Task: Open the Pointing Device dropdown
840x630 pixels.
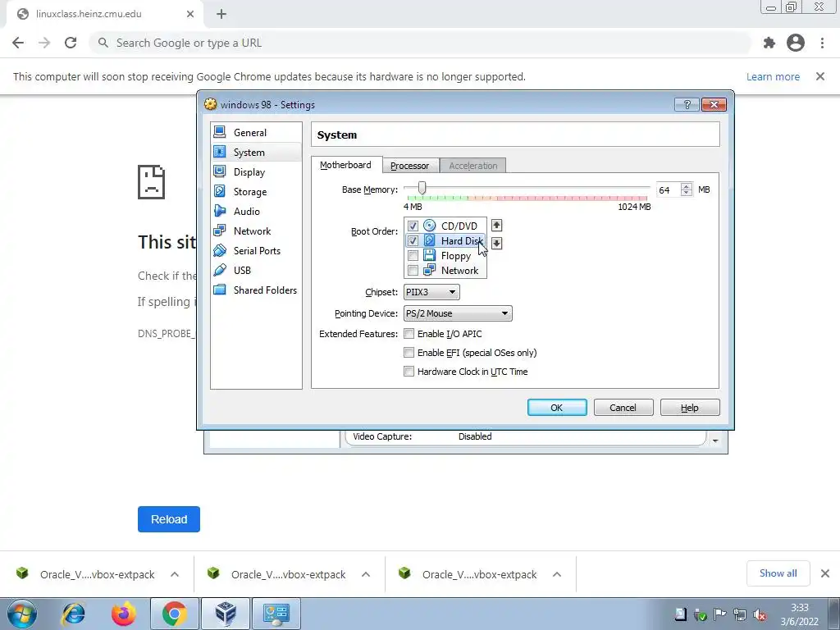Action: [x=458, y=313]
